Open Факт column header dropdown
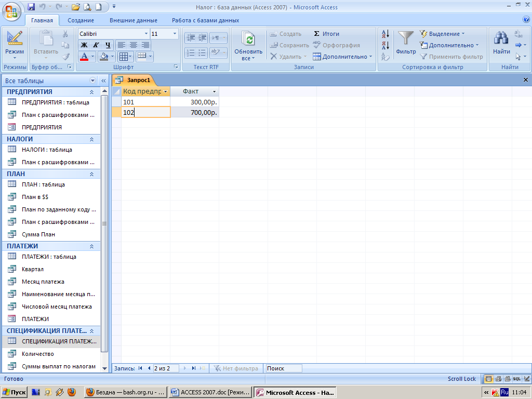 214,91
